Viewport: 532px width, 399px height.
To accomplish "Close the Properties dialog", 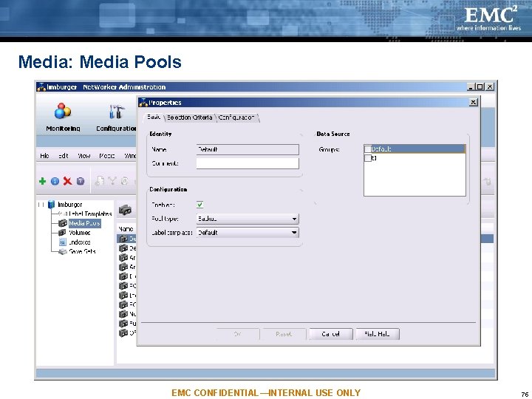I will 474,102.
